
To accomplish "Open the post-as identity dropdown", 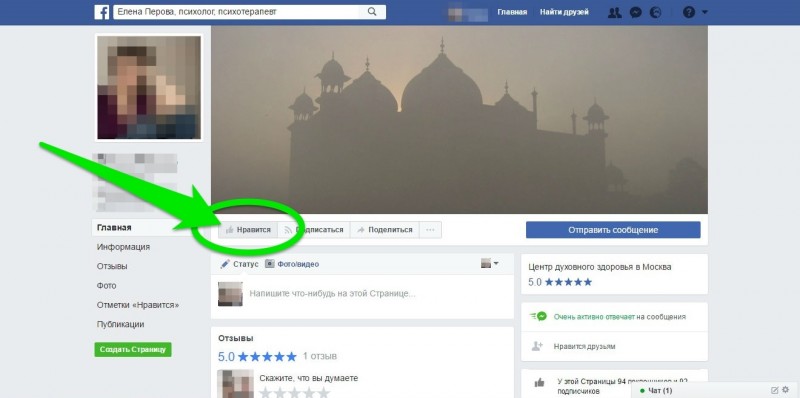I will tap(490, 264).
